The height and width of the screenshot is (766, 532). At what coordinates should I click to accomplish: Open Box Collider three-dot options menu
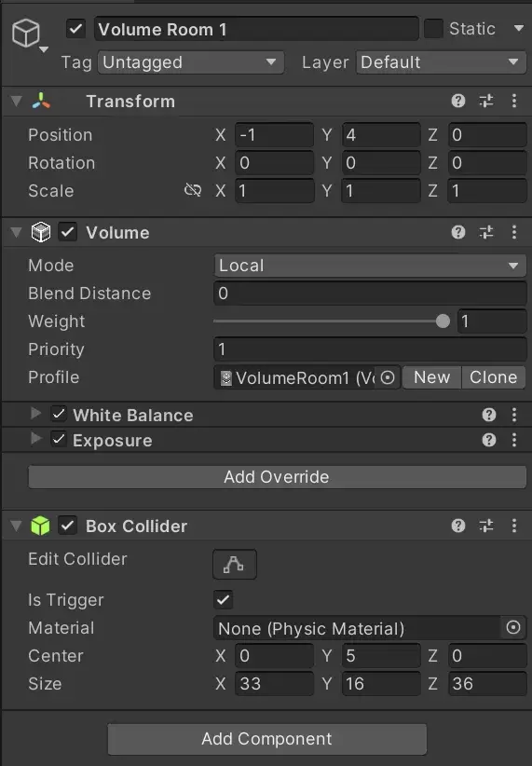click(514, 526)
